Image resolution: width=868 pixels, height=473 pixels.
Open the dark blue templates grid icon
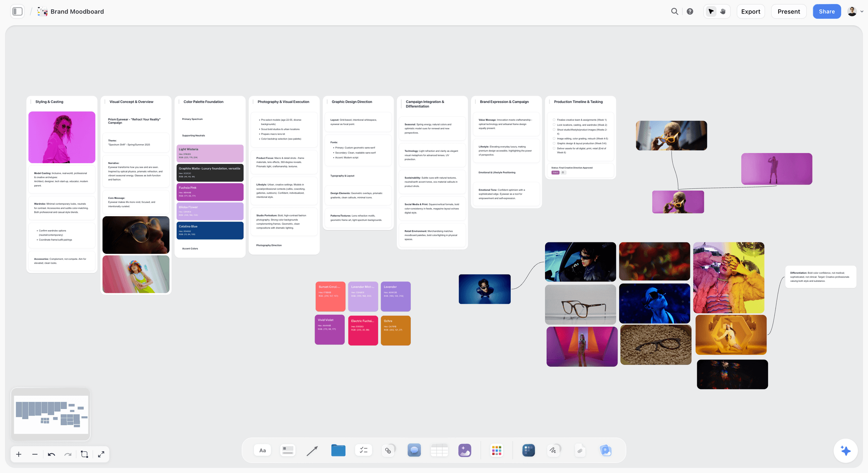(529, 450)
